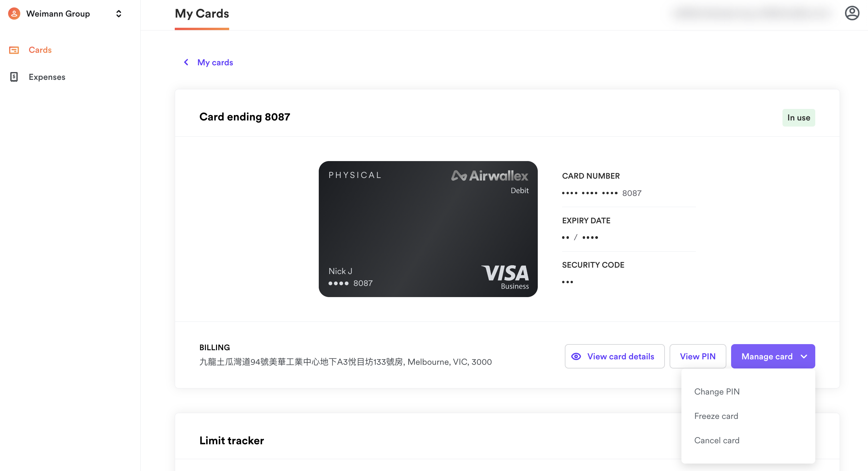The width and height of the screenshot is (868, 471).
Task: Click the View PIN button
Action: point(698,356)
